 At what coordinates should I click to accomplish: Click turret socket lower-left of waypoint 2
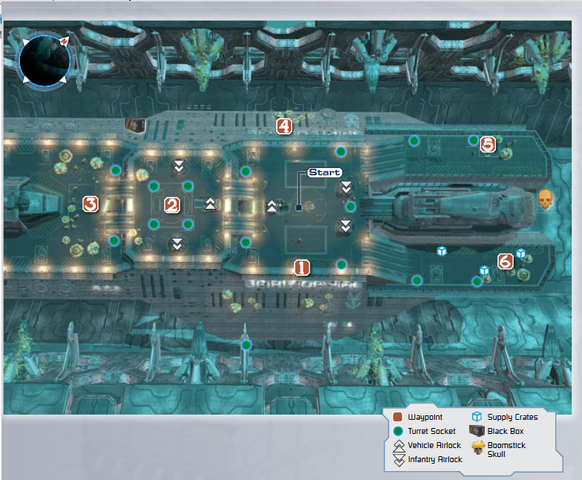click(154, 224)
